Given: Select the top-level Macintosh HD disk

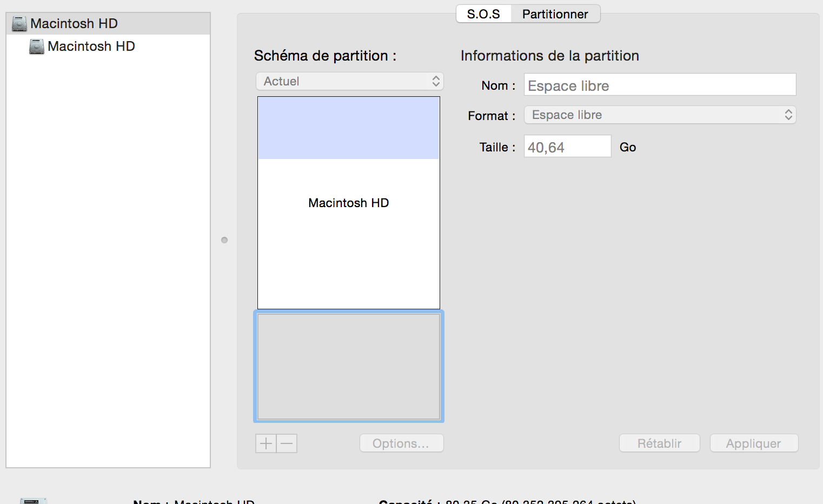Looking at the screenshot, I should 108,24.
